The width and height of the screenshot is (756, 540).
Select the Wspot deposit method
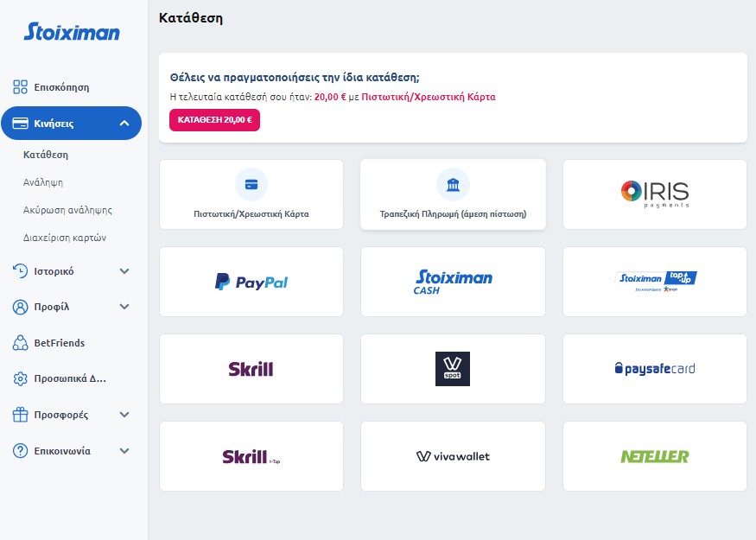pyautogui.click(x=453, y=369)
